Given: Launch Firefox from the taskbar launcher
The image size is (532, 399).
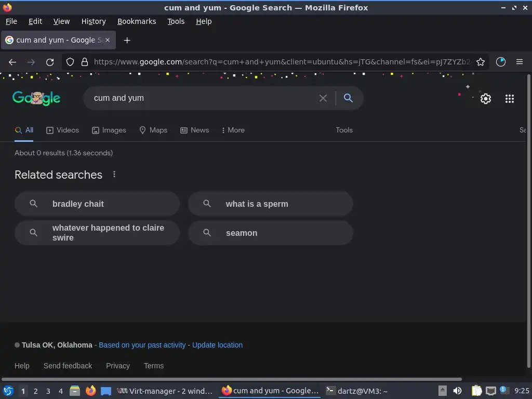Looking at the screenshot, I should (x=90, y=391).
